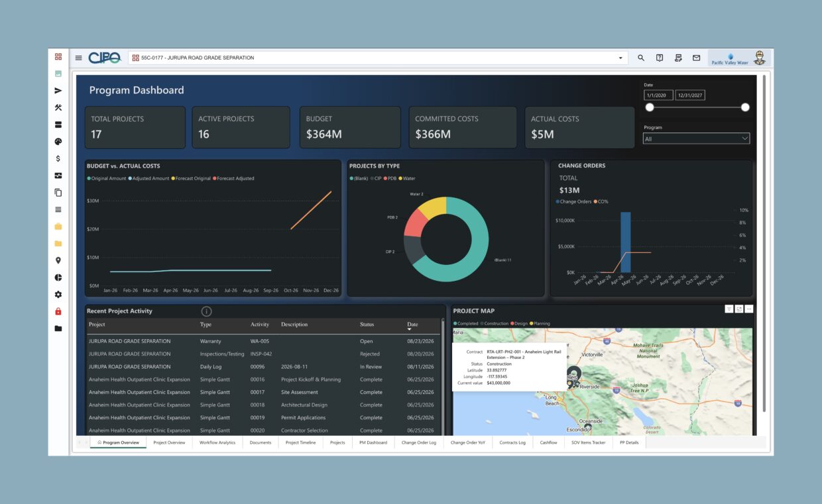Image resolution: width=822 pixels, height=504 pixels.
Task: Open the map pin location icon in sidebar
Action: [58, 260]
